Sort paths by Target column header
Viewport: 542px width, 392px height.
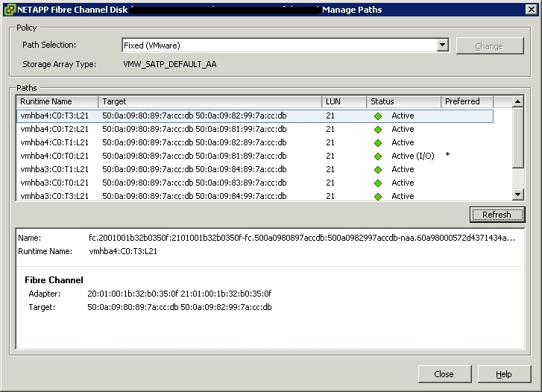(x=210, y=101)
